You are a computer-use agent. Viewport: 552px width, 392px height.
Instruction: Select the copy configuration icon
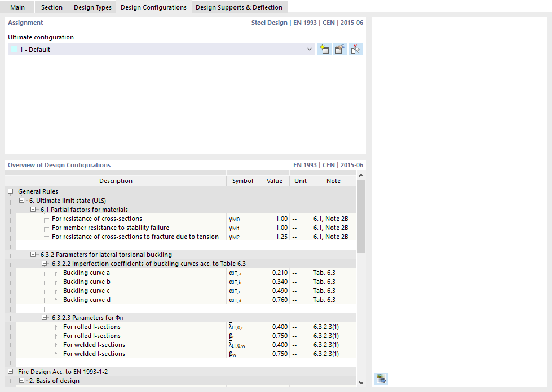coord(340,49)
